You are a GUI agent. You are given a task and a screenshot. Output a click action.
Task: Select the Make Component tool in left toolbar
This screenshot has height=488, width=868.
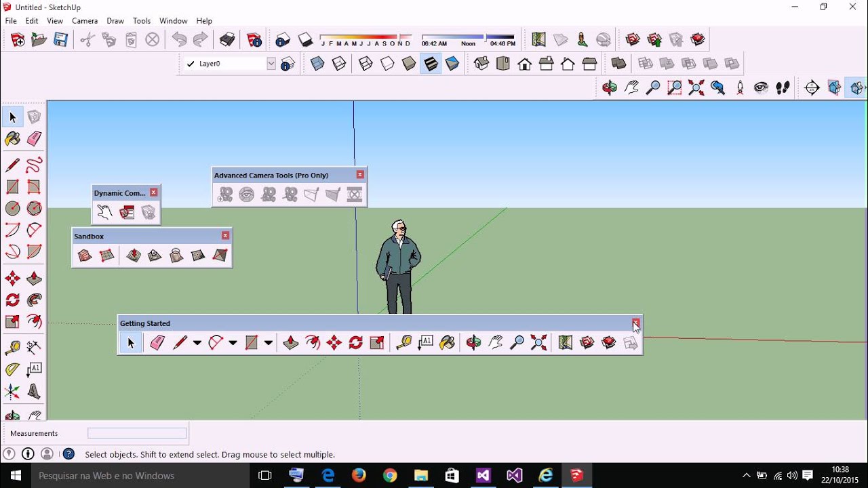(34, 117)
